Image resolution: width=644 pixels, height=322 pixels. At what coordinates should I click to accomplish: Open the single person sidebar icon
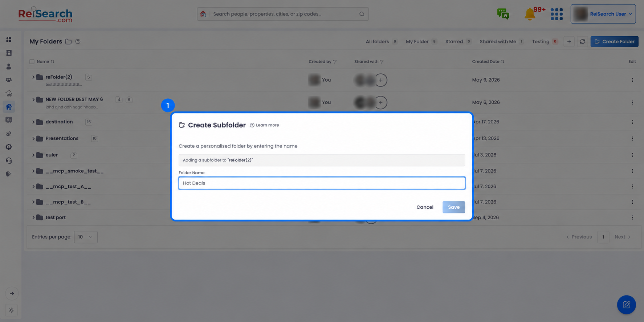[9, 66]
